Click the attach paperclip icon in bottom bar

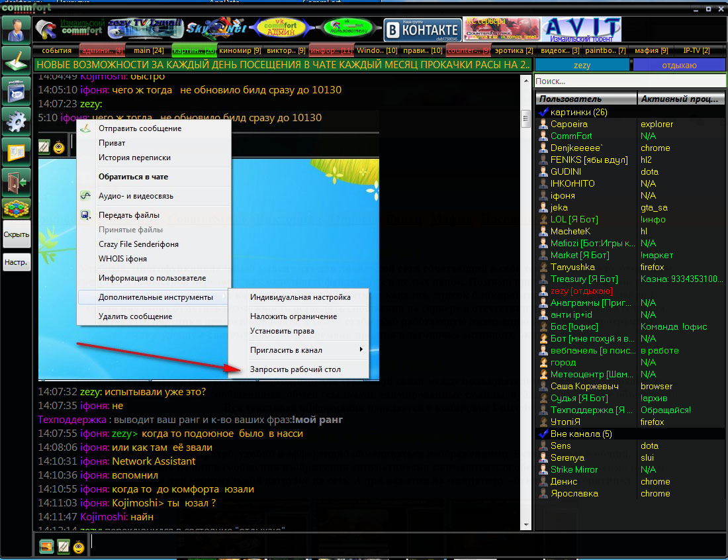[x=63, y=546]
